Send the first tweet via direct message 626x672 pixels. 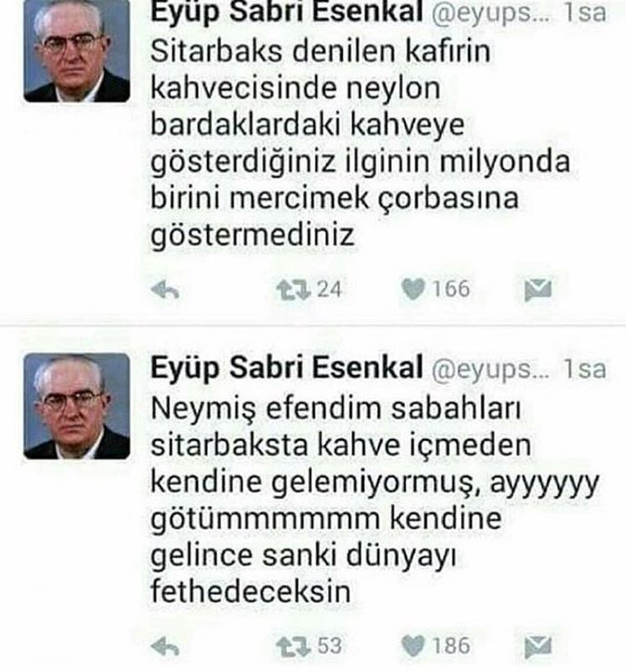538,290
